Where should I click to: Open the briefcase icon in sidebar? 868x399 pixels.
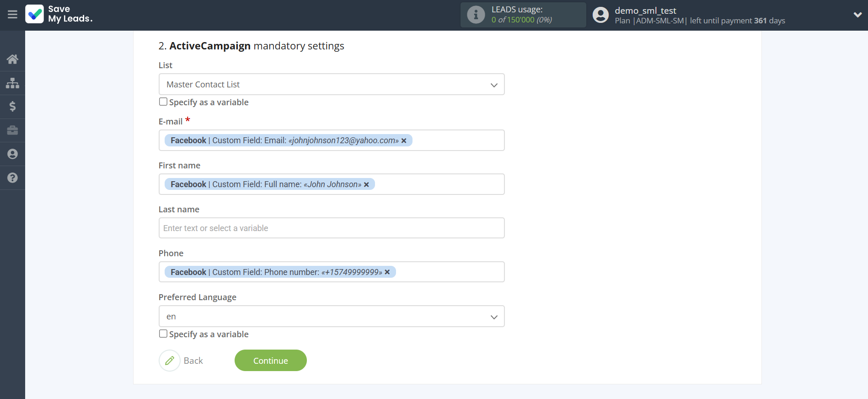point(12,130)
